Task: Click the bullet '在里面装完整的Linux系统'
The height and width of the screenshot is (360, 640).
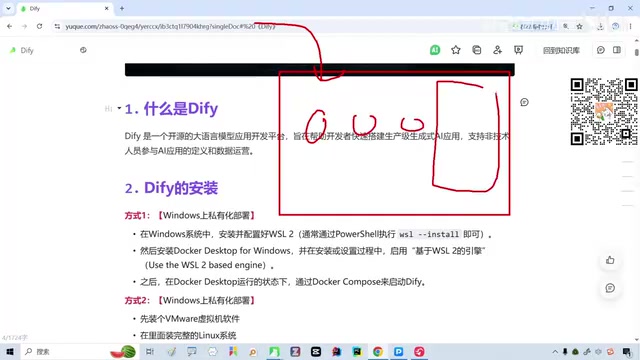Action: pyautogui.click(x=188, y=336)
